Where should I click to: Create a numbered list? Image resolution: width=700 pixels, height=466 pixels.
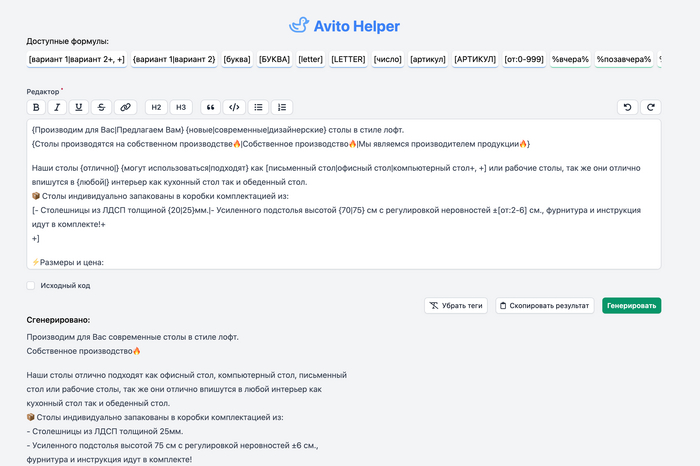[x=282, y=107]
